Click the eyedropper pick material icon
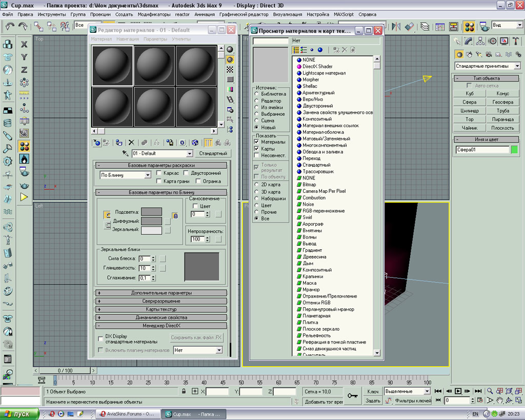Image resolution: width=525 pixels, height=420 pixels. (125, 153)
